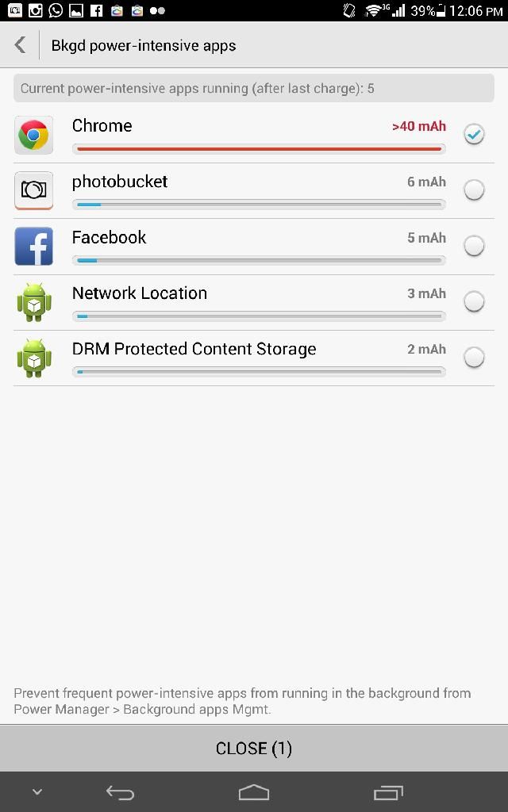508x812 pixels.
Task: Tap the photobucket camera icon
Action: coord(33,190)
